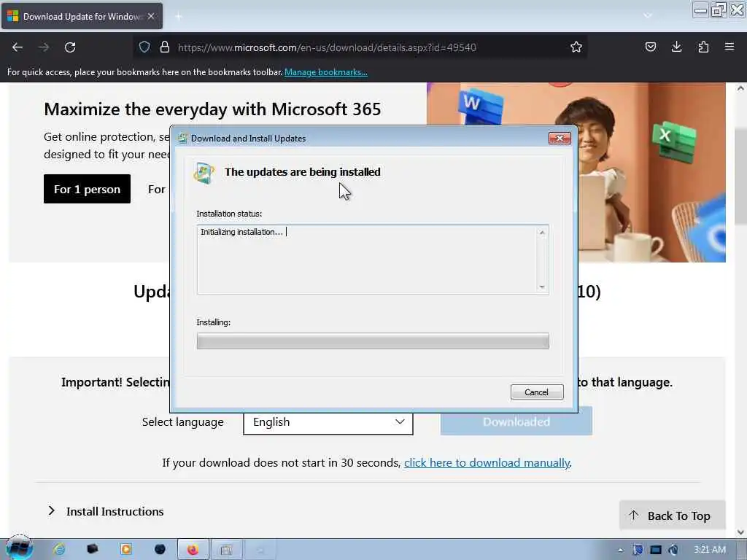The height and width of the screenshot is (560, 747).
Task: Open Internet Explorer from the taskbar
Action: coord(59,550)
